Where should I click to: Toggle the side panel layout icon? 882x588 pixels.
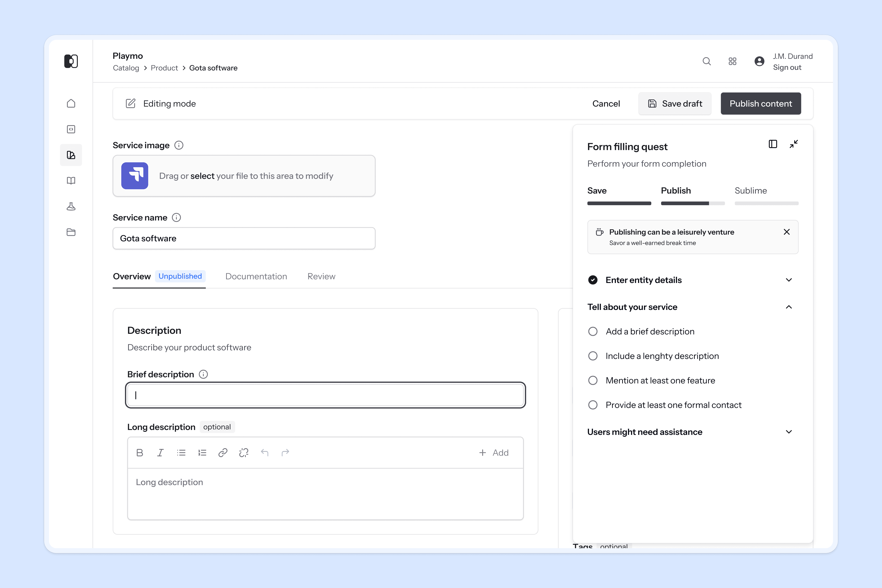coord(773,144)
